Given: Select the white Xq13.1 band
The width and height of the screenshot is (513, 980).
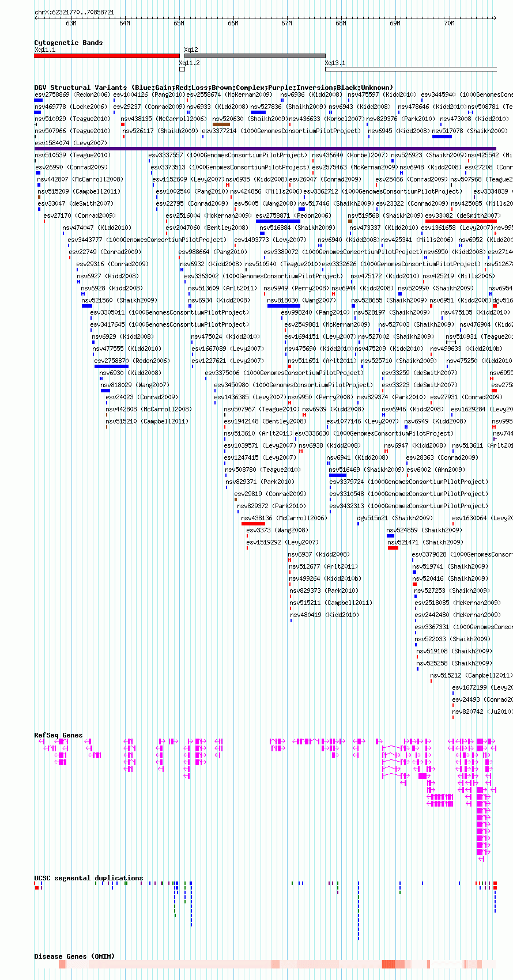Looking at the screenshot, I should [x=411, y=69].
